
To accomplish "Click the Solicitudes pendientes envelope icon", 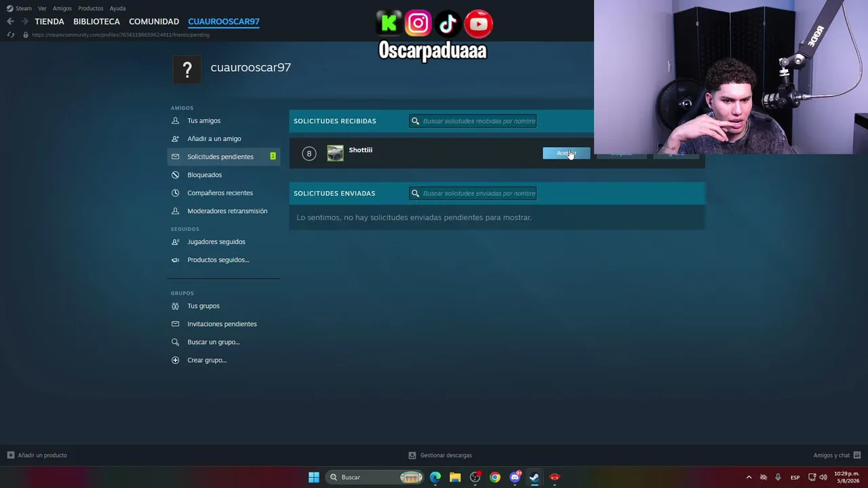I will 176,157.
